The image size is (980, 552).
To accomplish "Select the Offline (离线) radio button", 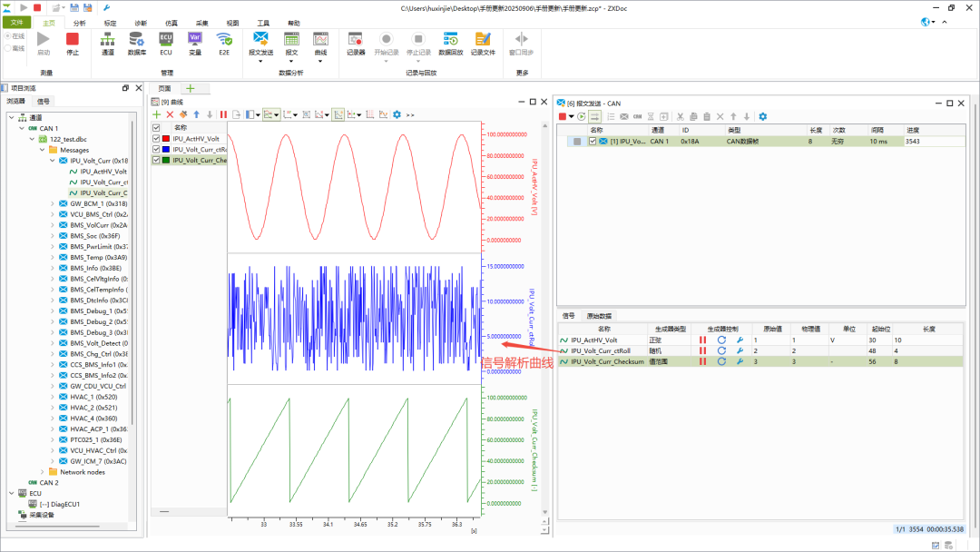I will 8,48.
